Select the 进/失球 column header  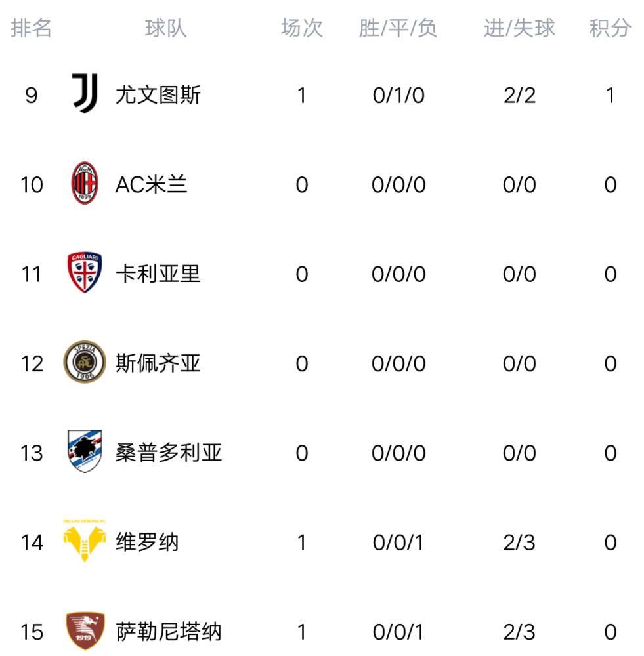519,28
